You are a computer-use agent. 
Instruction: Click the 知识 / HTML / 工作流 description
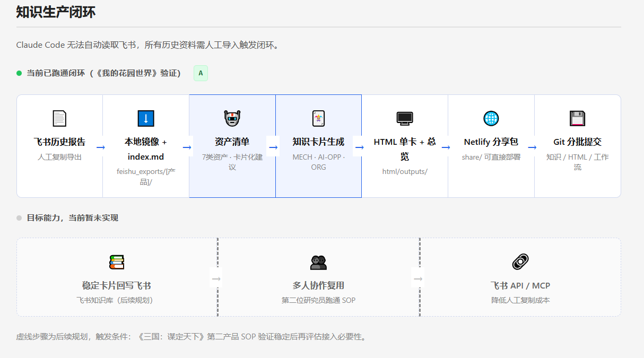click(577, 162)
